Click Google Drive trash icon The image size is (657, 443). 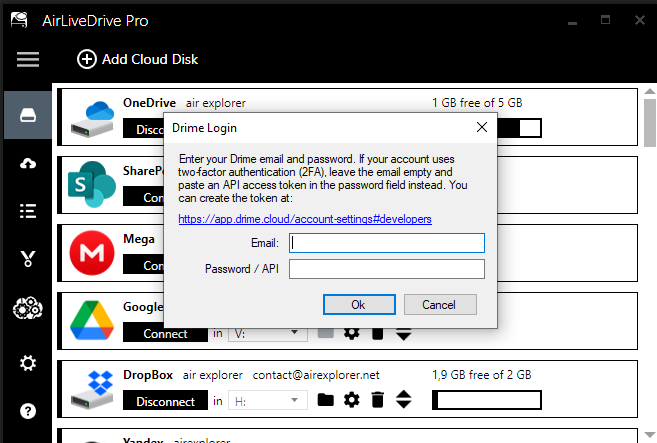[378, 334]
